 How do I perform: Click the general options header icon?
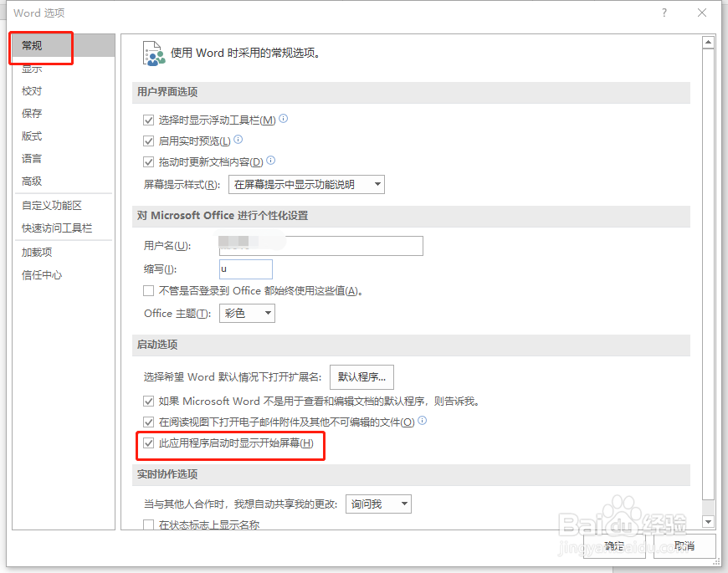point(154,54)
